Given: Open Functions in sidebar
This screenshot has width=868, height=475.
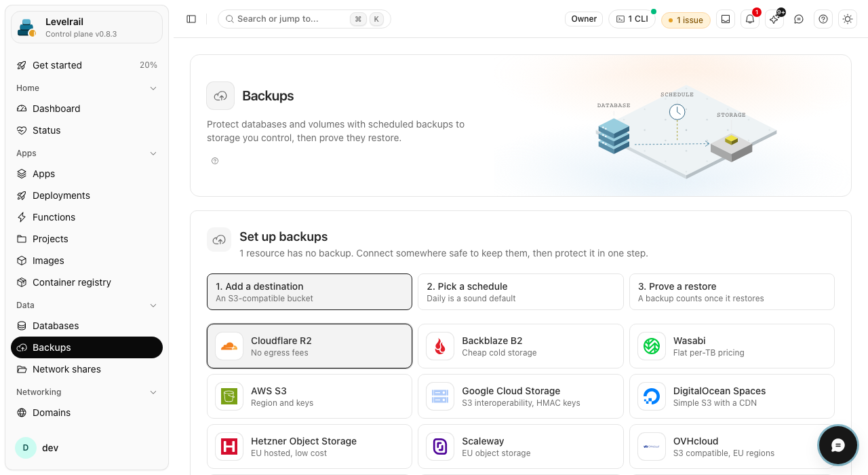Looking at the screenshot, I should (87, 217).
